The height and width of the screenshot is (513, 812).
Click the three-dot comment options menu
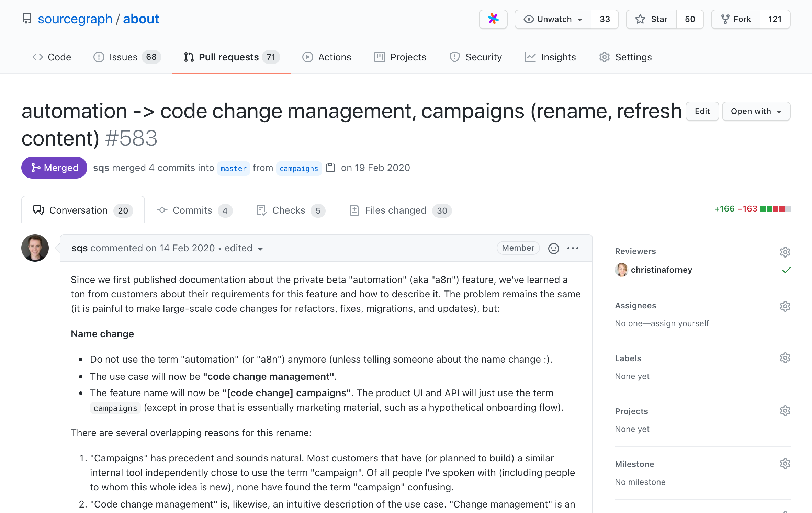(573, 248)
